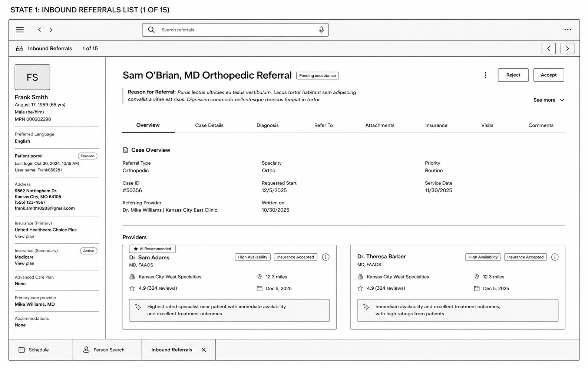588x368 pixels.
Task: Click calendar icon on Theresa Barber card
Action: coord(477,288)
